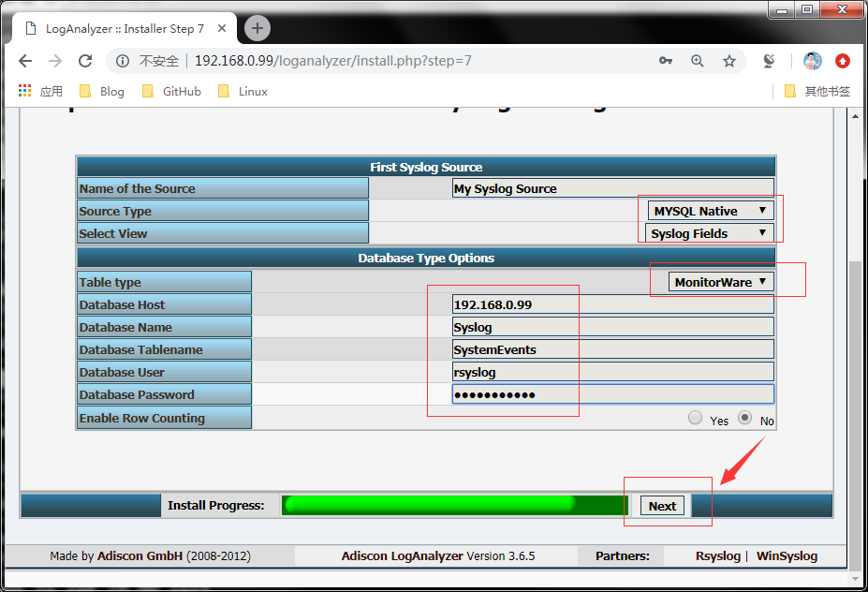Click the red update arrow icon
Viewport: 868px width, 592px height.
843,61
